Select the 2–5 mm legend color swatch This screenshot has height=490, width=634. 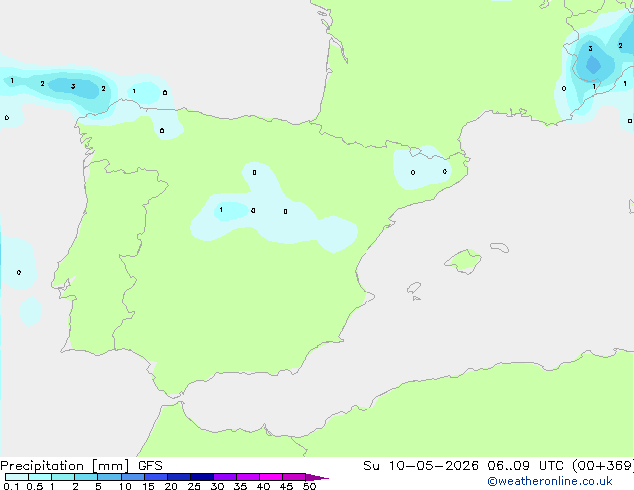pyautogui.click(x=86, y=477)
